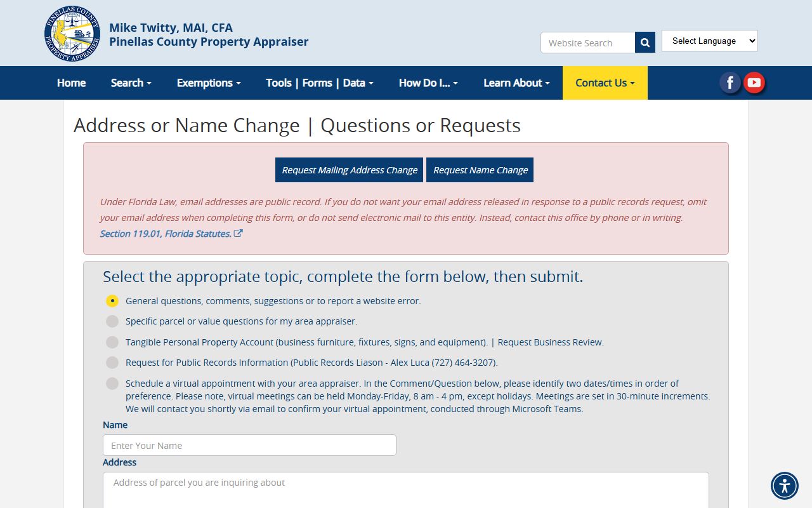Select Request for Public Records Information option
The height and width of the screenshot is (508, 812).
pyautogui.click(x=112, y=363)
